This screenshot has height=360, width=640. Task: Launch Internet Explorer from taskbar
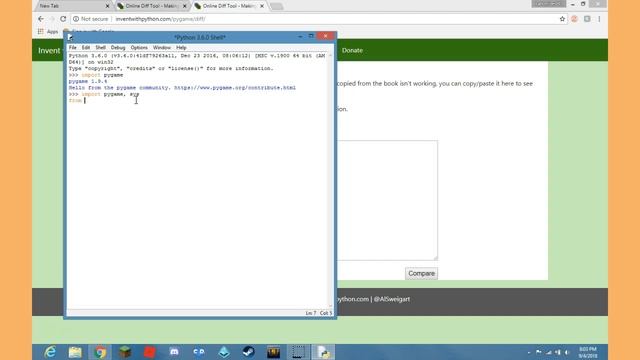coord(50,352)
